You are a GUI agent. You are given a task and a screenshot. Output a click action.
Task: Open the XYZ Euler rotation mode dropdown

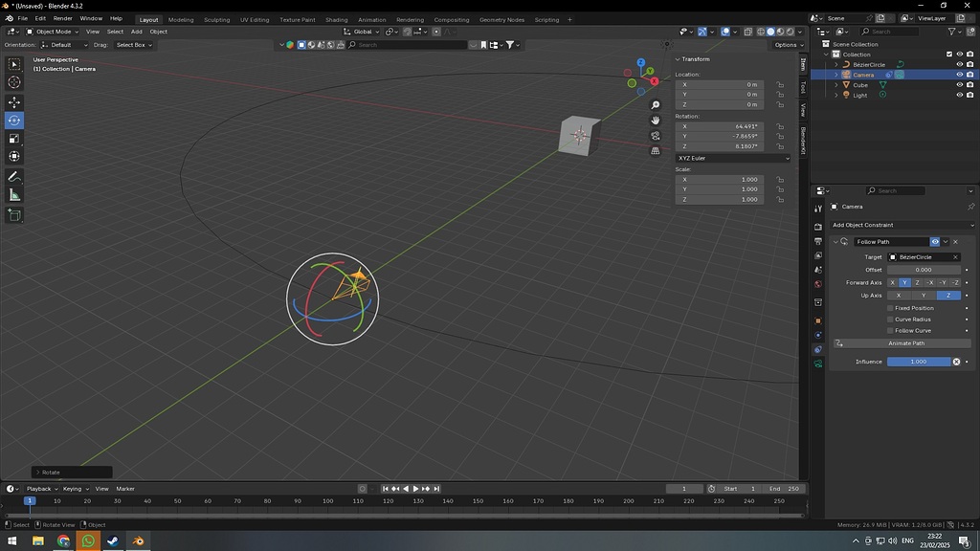coord(733,158)
